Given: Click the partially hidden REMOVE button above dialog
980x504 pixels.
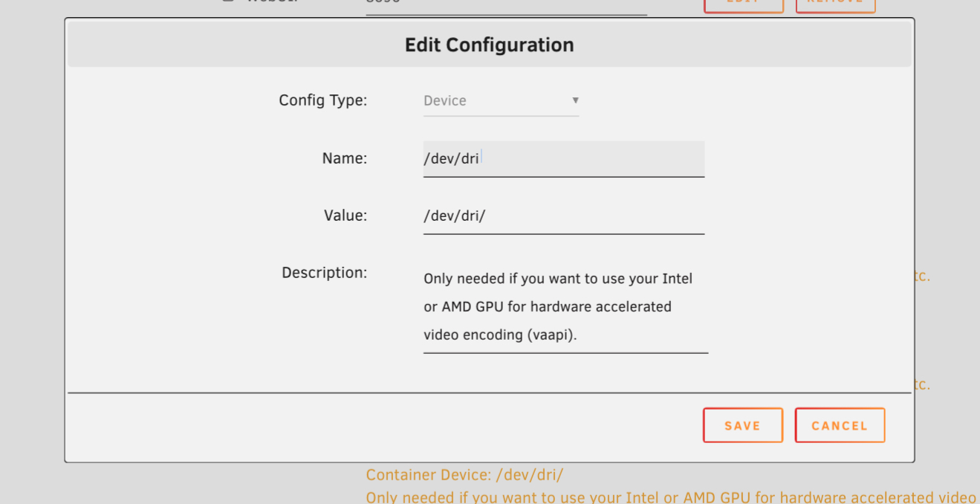Looking at the screenshot, I should 835,4.
